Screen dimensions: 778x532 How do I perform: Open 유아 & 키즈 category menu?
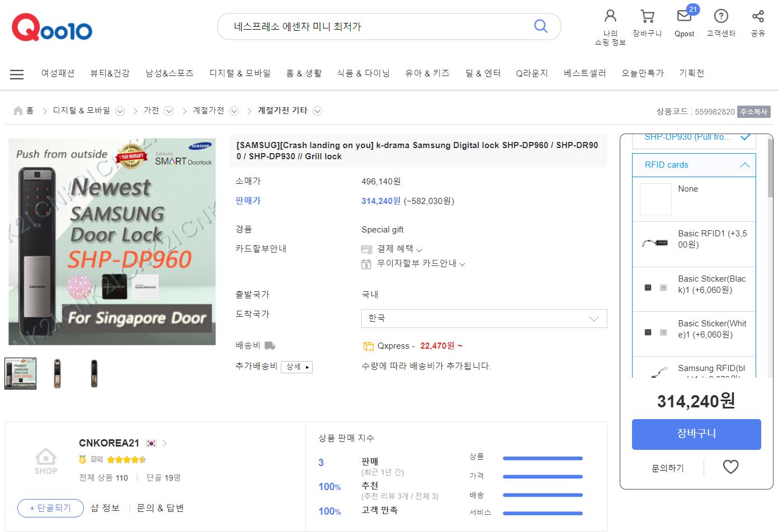click(427, 73)
